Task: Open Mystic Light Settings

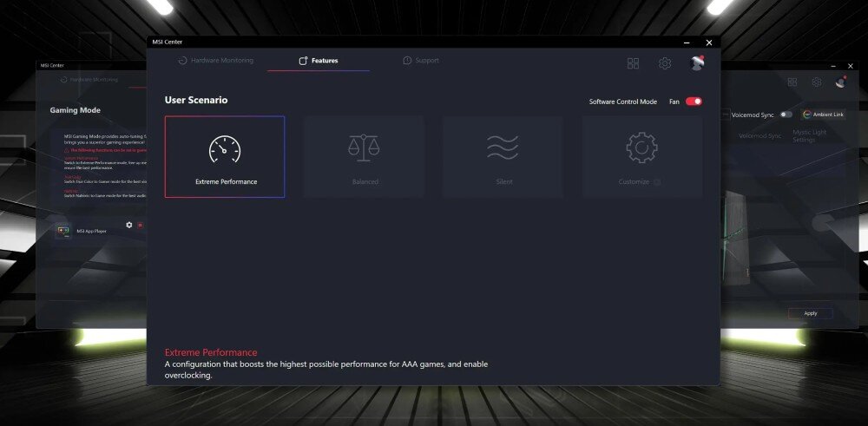Action: [809, 135]
